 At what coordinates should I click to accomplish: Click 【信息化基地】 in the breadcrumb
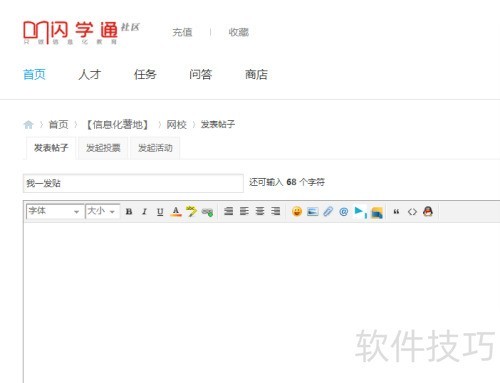tap(117, 125)
